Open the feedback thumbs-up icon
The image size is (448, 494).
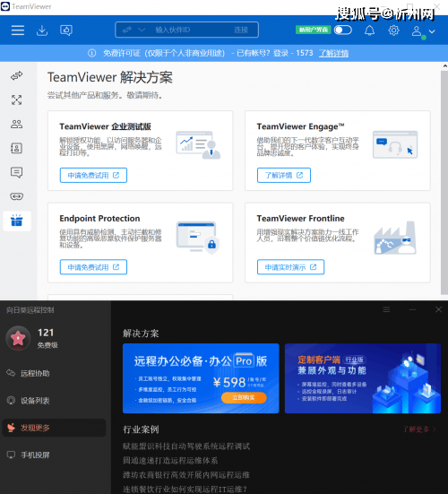coord(66,30)
